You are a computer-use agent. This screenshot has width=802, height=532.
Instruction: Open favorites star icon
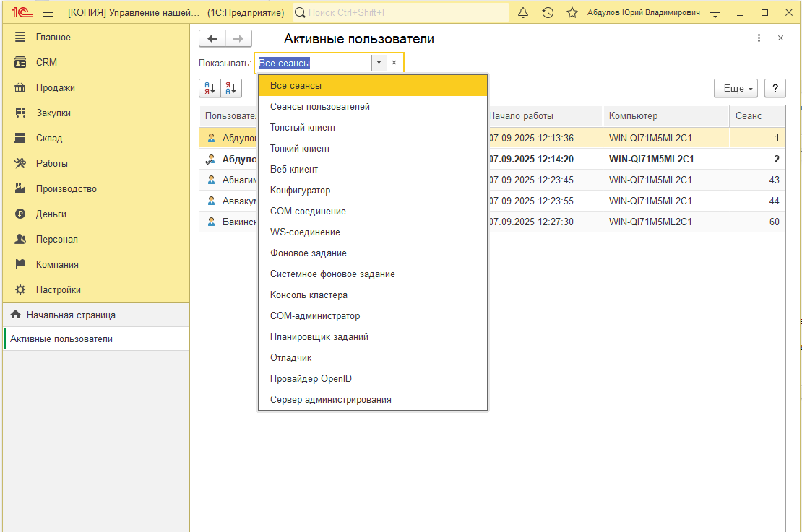click(572, 13)
